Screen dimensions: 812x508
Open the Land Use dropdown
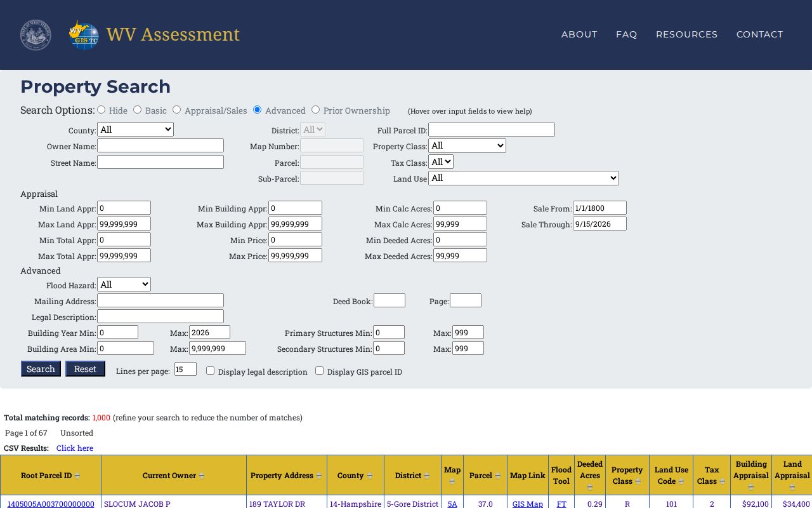coord(523,178)
